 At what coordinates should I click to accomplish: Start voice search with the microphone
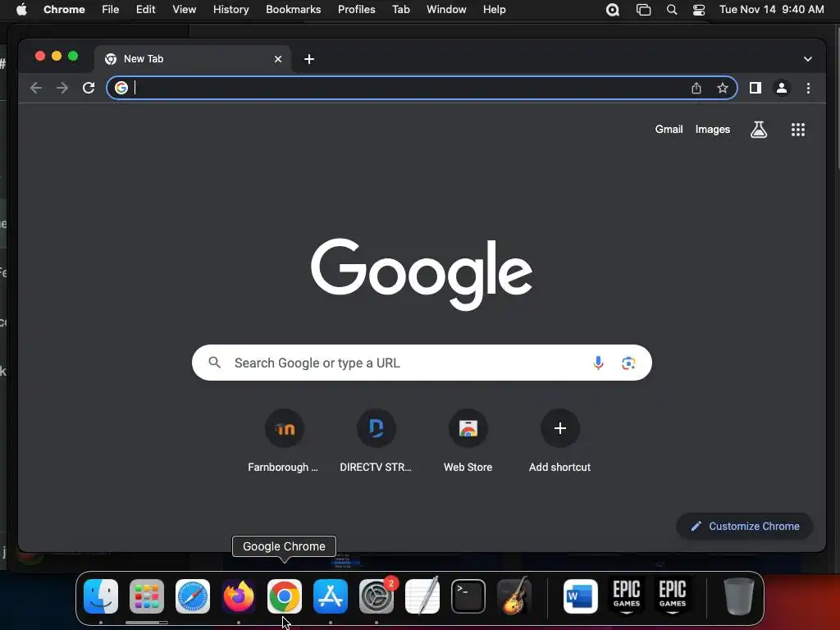click(598, 363)
